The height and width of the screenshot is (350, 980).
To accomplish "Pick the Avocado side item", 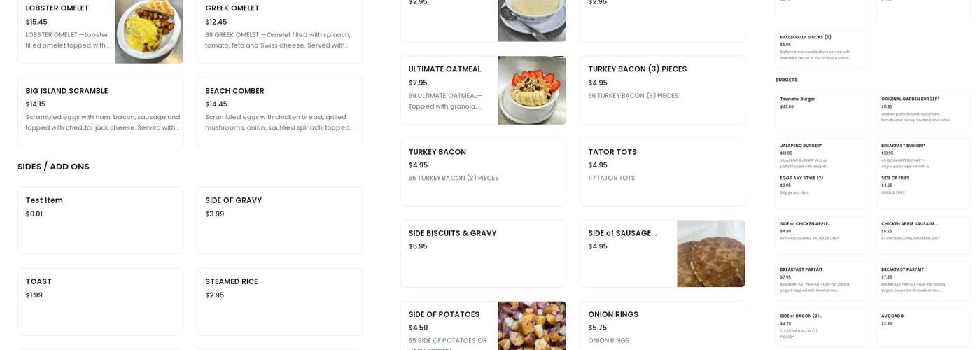I will (923, 328).
